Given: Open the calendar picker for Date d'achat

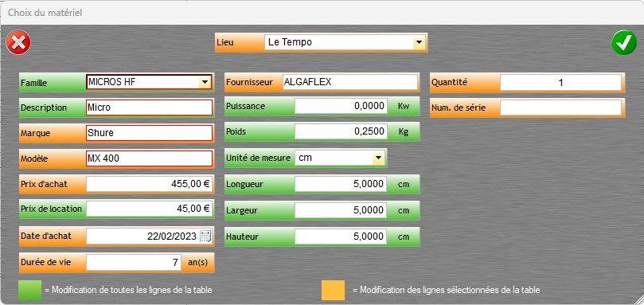Looking at the screenshot, I should [205, 237].
